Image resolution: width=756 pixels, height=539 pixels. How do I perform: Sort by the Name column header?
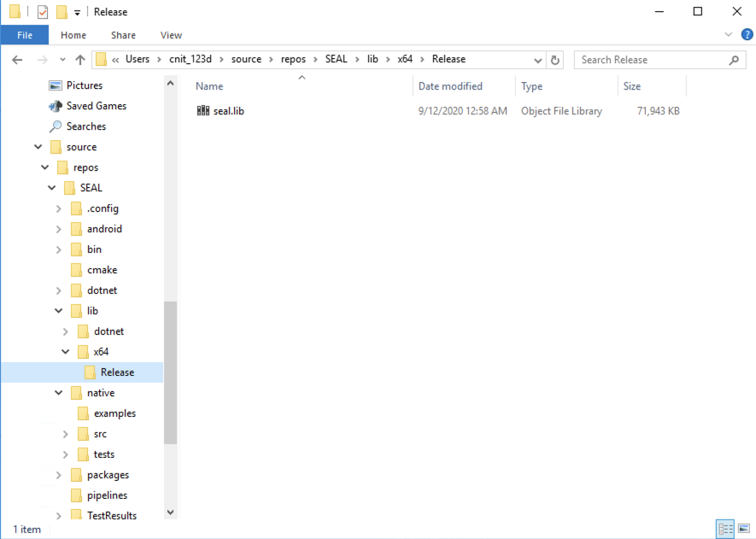(209, 86)
